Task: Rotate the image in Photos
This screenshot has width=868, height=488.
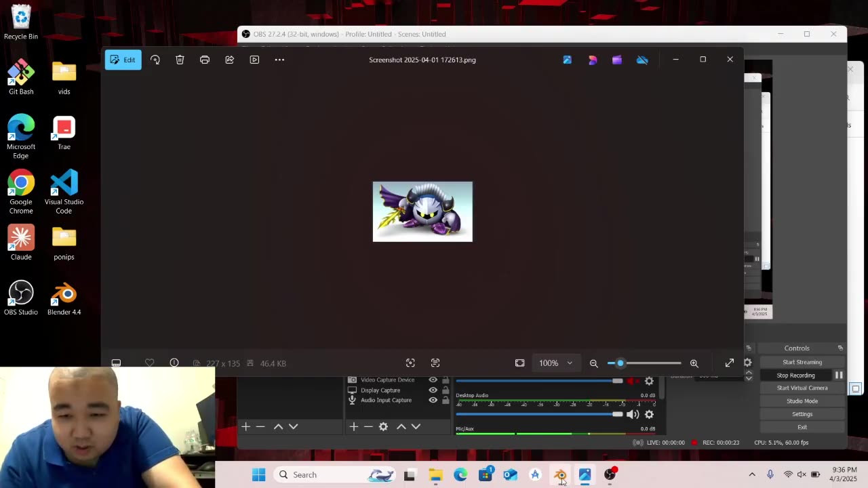Action: 155,60
